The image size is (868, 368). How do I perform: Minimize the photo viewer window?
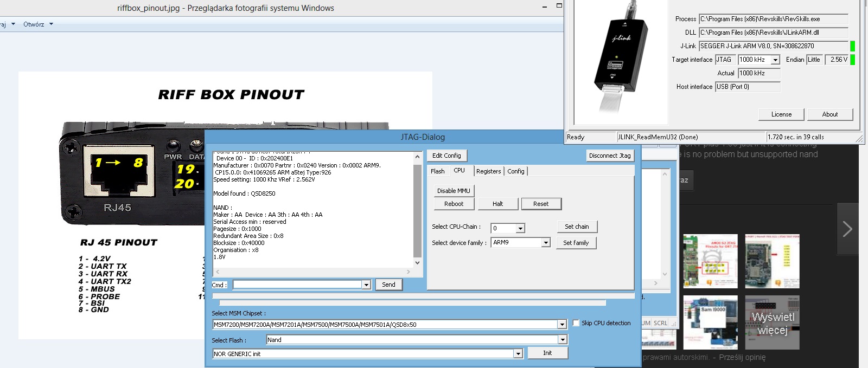tap(545, 7)
